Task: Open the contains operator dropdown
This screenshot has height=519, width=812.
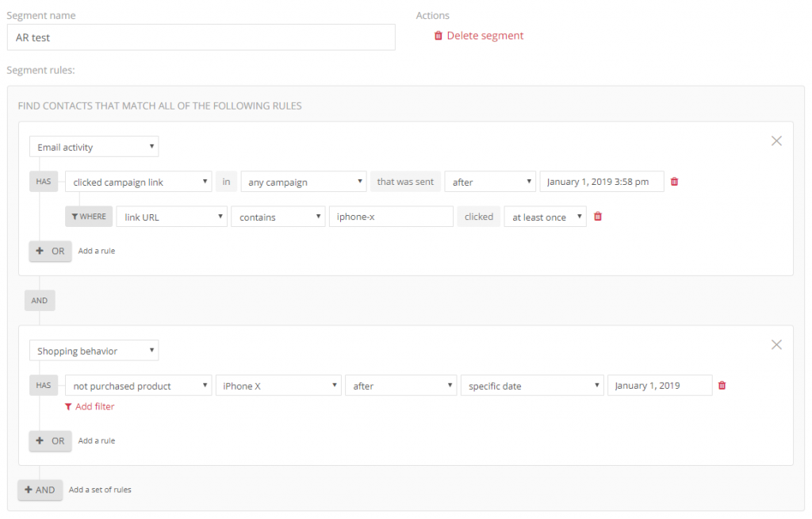Action: pos(278,217)
